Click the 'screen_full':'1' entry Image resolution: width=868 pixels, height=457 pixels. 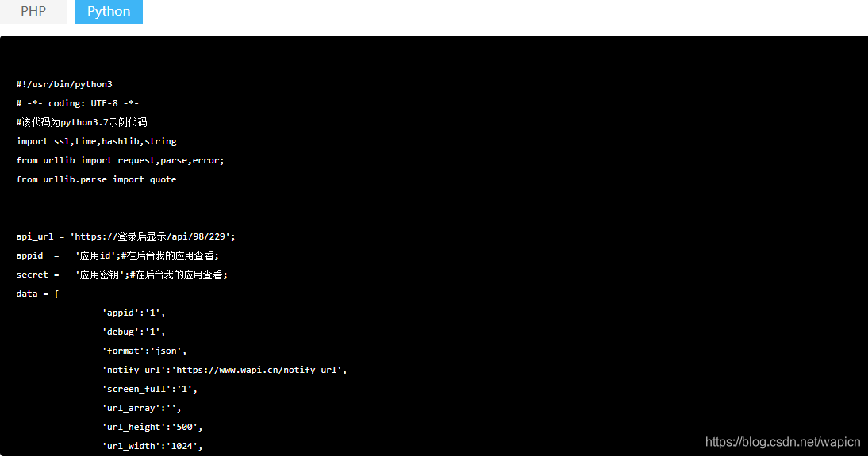[x=149, y=389]
